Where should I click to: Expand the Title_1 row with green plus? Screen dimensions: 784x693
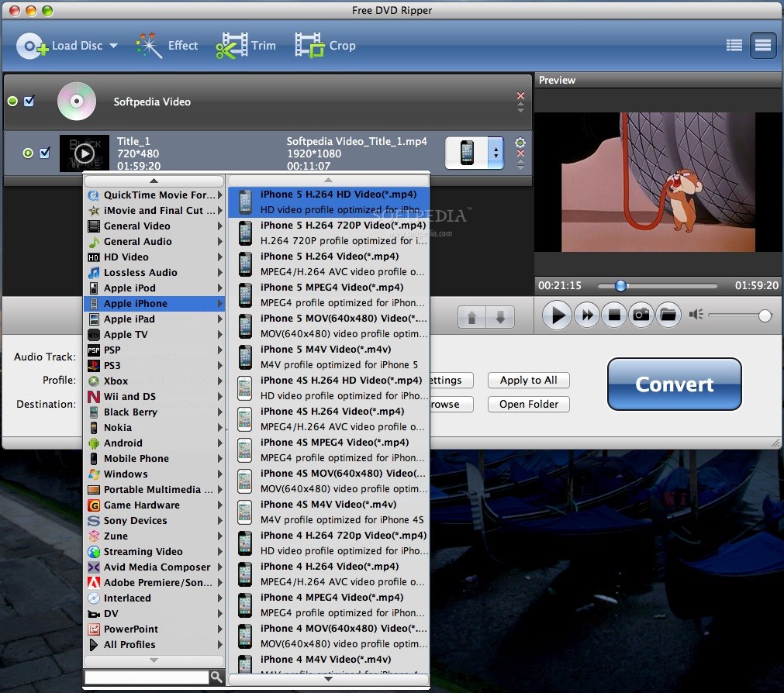(28, 153)
